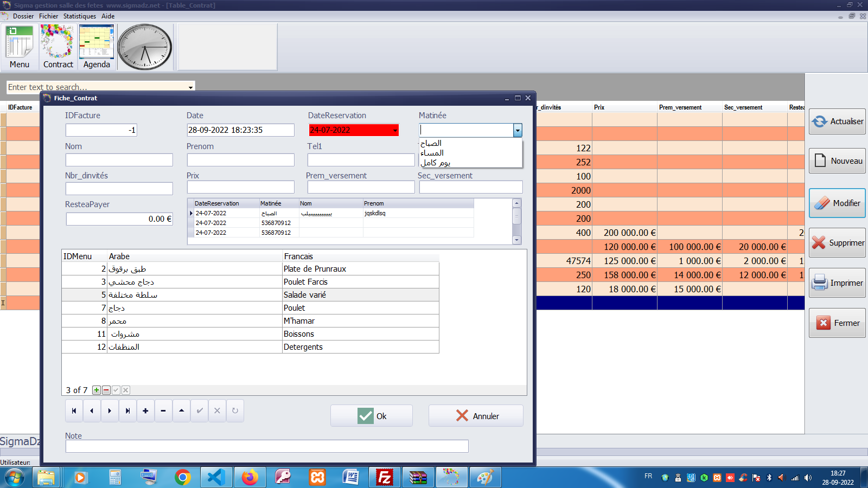Screen dimensions: 868x488
Task: Open the DateReservation date picker
Action: tap(395, 130)
